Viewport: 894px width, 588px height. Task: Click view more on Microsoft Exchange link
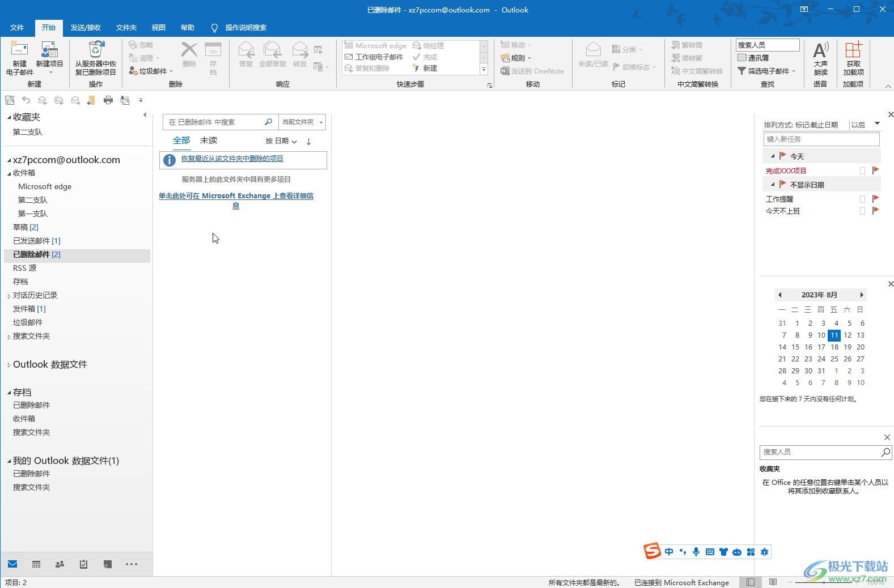coord(236,201)
